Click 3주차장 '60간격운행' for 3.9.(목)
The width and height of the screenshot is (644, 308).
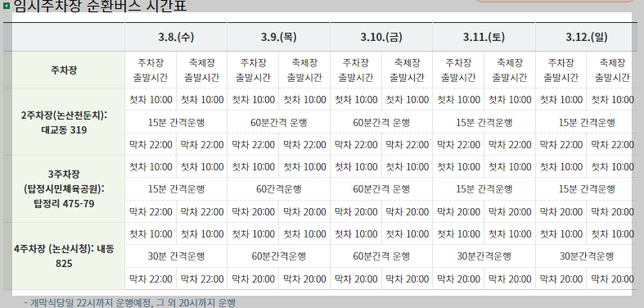[x=278, y=189]
